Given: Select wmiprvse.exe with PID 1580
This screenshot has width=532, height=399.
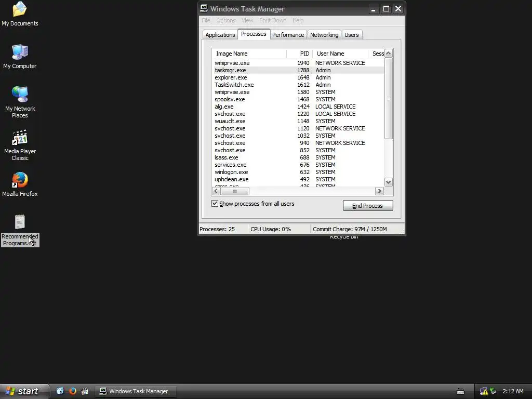Looking at the screenshot, I should click(298, 92).
